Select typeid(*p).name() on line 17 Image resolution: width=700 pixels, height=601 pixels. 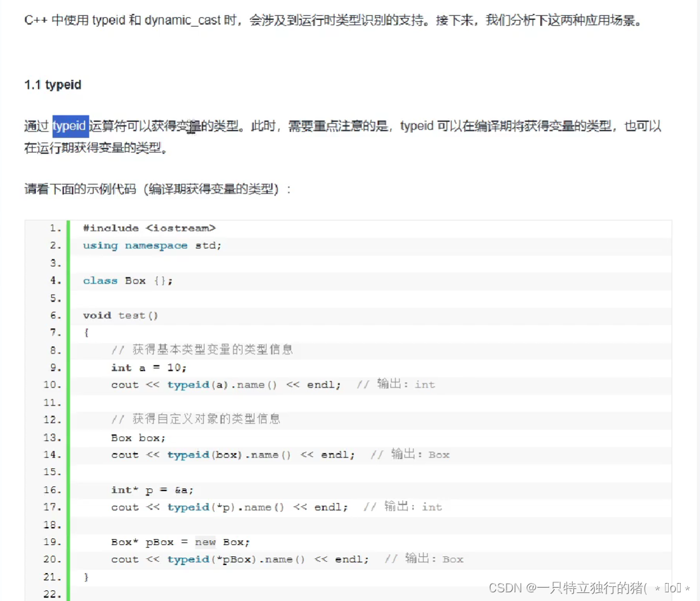click(x=217, y=507)
